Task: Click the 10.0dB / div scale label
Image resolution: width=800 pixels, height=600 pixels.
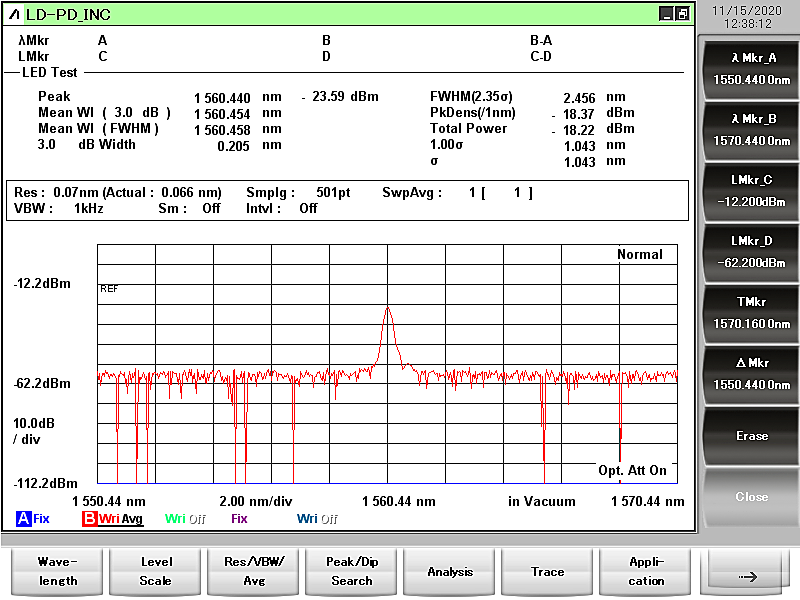Action: 34,431
